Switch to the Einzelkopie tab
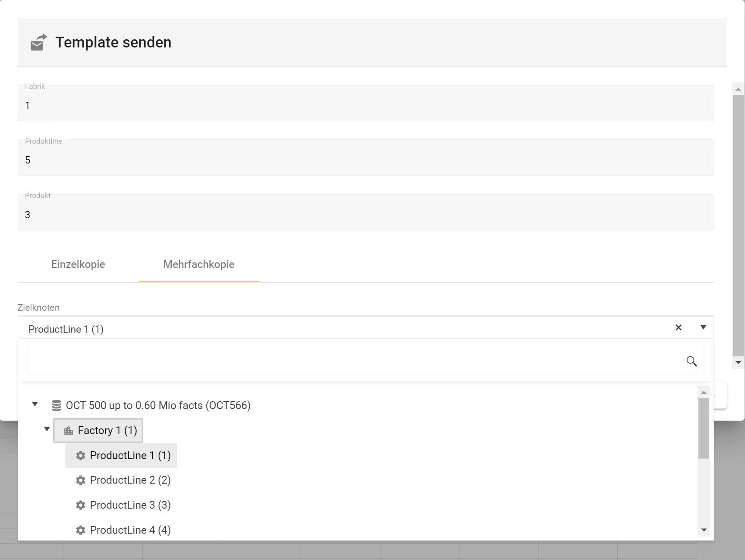The width and height of the screenshot is (745, 560). click(78, 264)
